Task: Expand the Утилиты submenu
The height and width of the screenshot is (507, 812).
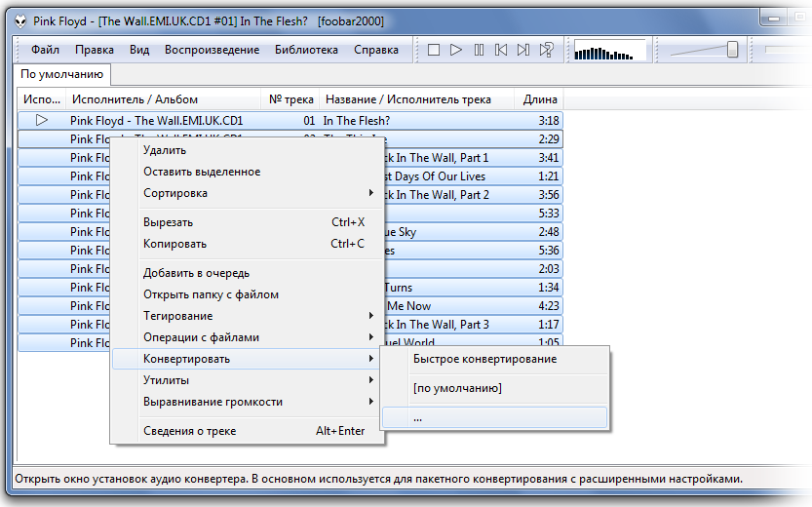Action: pos(248,380)
